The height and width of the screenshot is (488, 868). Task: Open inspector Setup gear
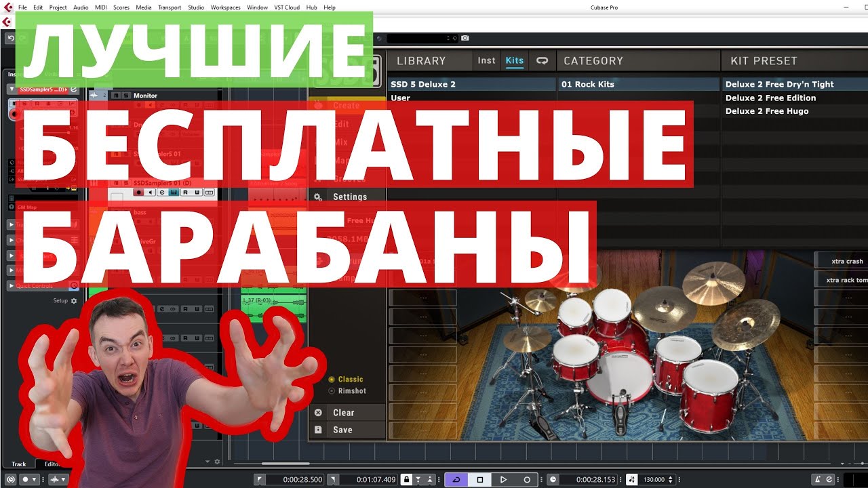tap(74, 301)
